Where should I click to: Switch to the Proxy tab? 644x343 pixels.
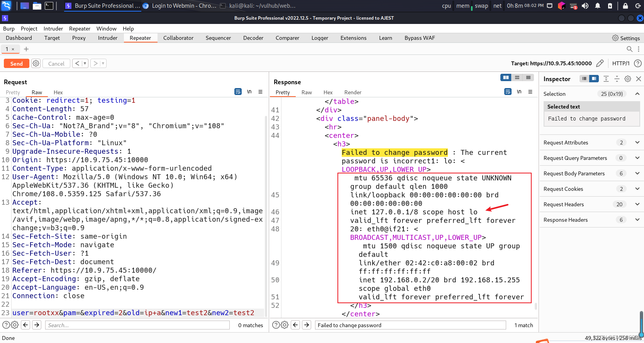[x=79, y=38]
